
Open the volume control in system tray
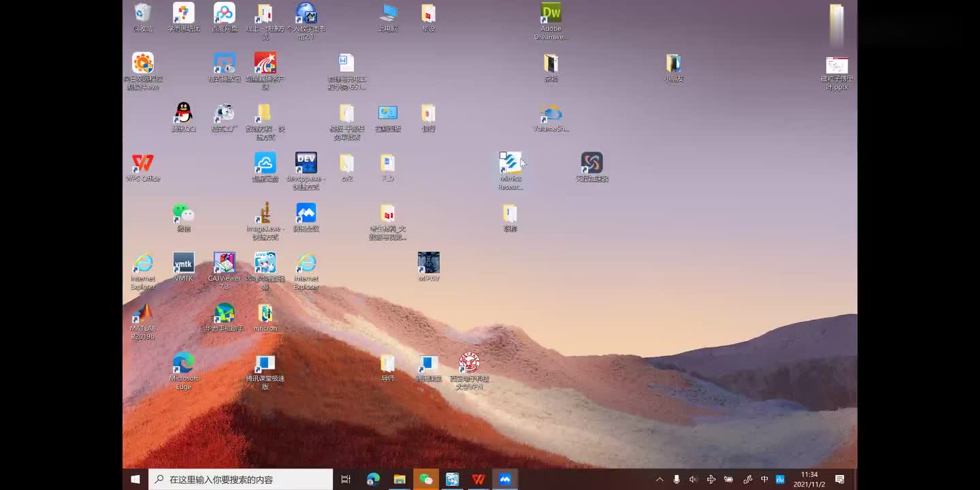point(693,479)
